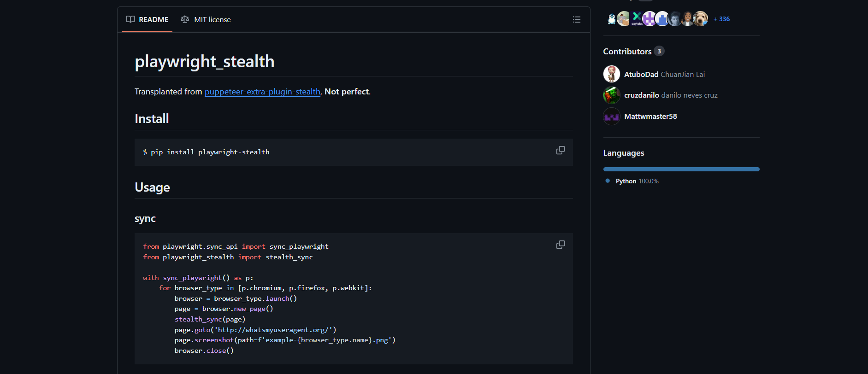The width and height of the screenshot is (868, 374).
Task: Open Mattwmaster58's purple avatar
Action: click(611, 117)
